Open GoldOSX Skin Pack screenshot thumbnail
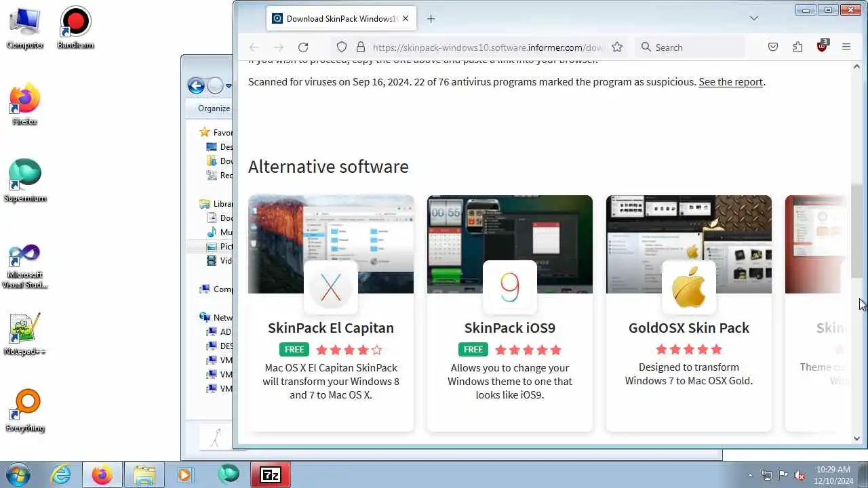This screenshot has height=488, width=868. click(x=689, y=244)
